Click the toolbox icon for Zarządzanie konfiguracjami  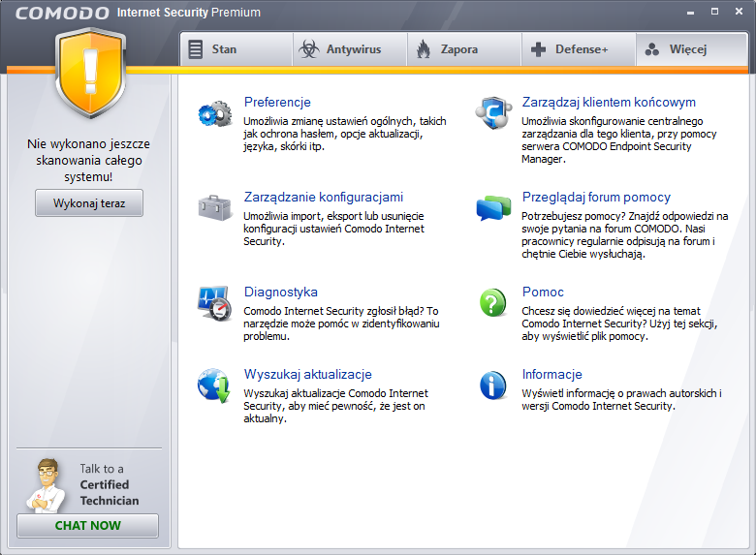pos(215,208)
